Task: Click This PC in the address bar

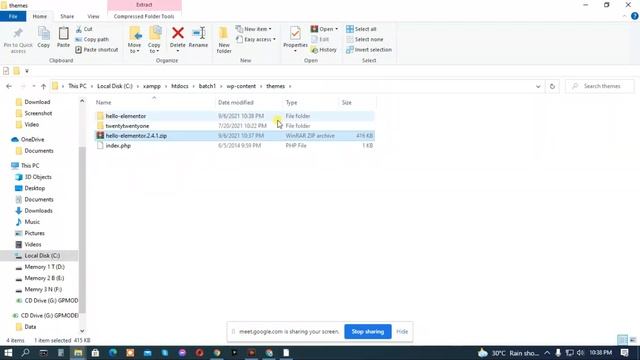Action: pos(77,86)
